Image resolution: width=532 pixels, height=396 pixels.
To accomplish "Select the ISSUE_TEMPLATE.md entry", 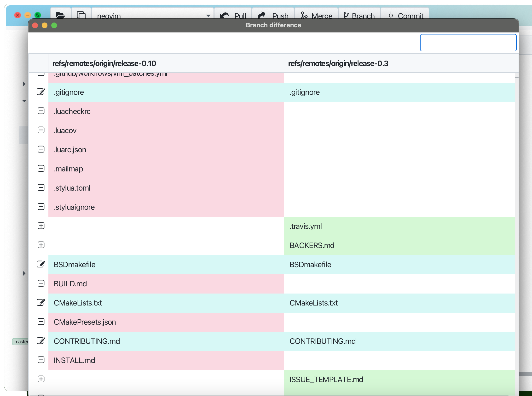I will 399,379.
